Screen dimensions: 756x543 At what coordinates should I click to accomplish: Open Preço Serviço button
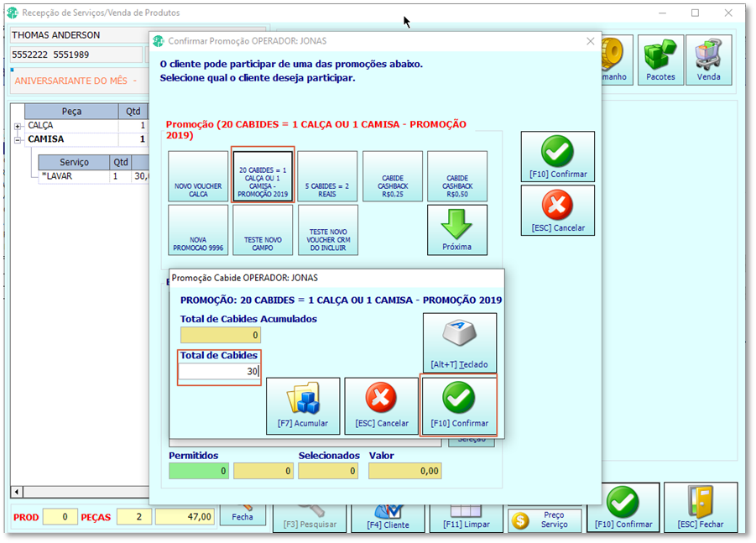(x=545, y=520)
